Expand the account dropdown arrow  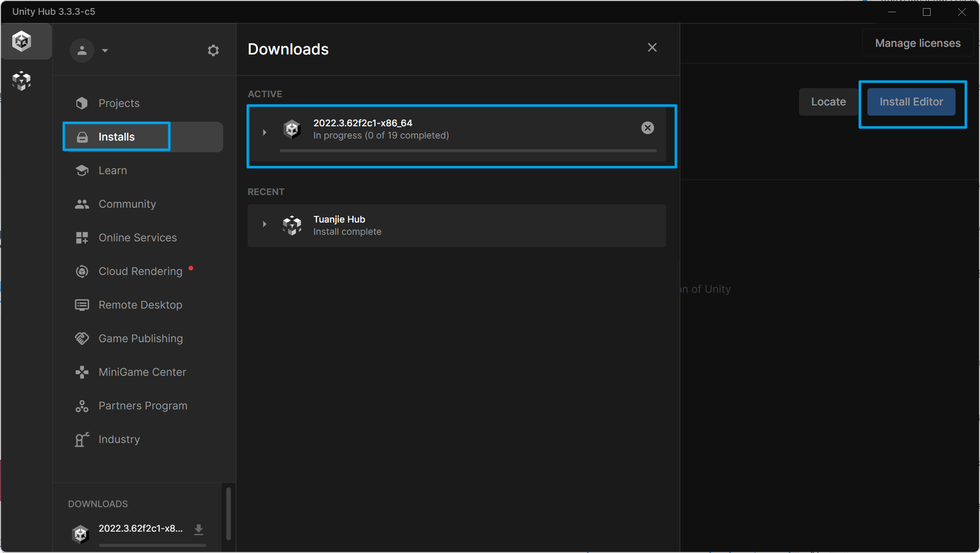[105, 50]
